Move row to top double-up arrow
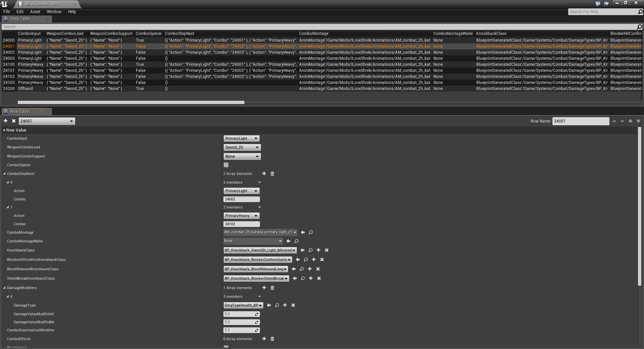 click(630, 121)
